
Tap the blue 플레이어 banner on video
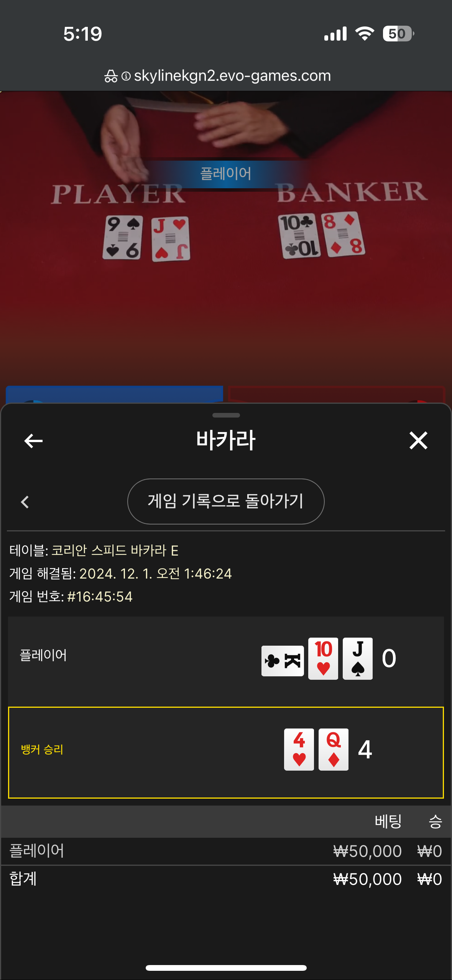click(x=226, y=174)
